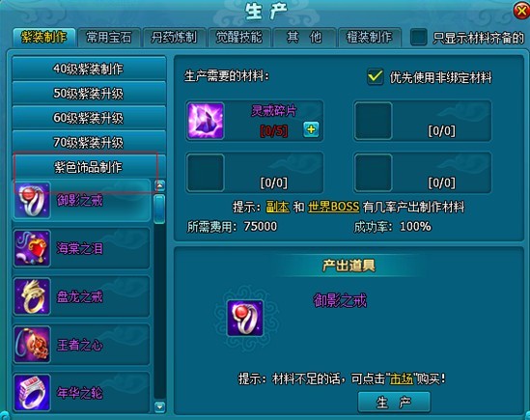Select the 王者之心 amulet icon
Viewport: 530px width, 420px height.
coord(32,345)
